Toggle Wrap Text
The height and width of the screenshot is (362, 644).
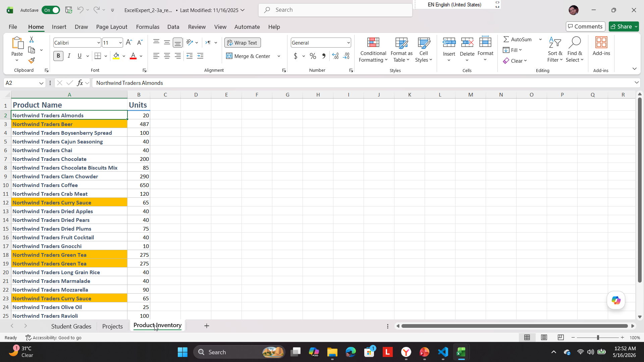point(243,43)
